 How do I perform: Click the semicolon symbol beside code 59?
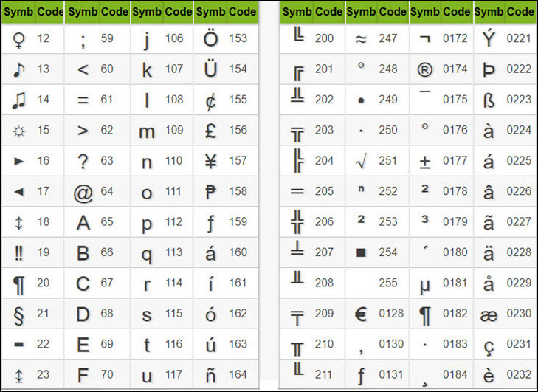pos(83,41)
